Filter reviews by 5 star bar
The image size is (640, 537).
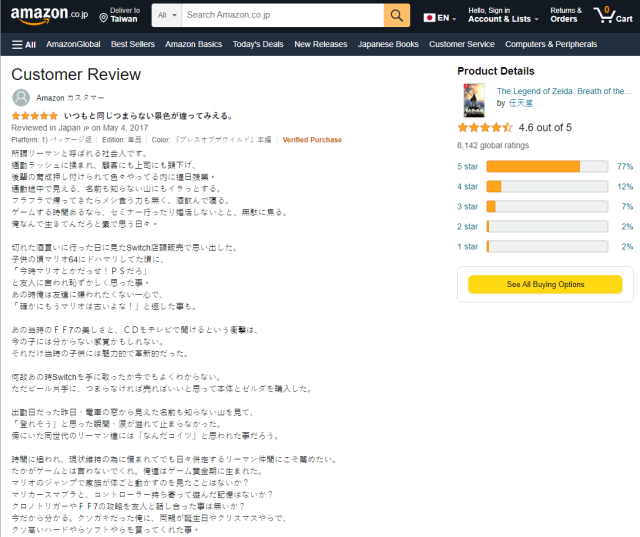(x=546, y=166)
